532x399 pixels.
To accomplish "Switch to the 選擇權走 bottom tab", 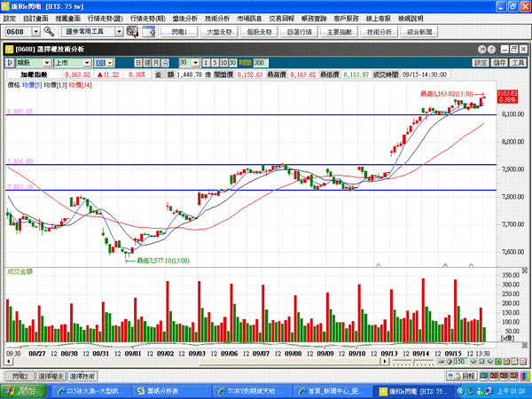I will click(51, 376).
